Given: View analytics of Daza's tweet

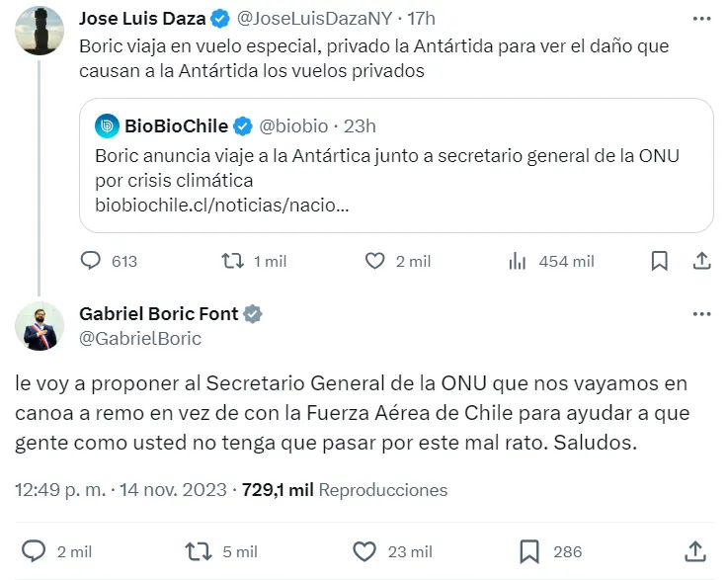Looking at the screenshot, I should [517, 261].
